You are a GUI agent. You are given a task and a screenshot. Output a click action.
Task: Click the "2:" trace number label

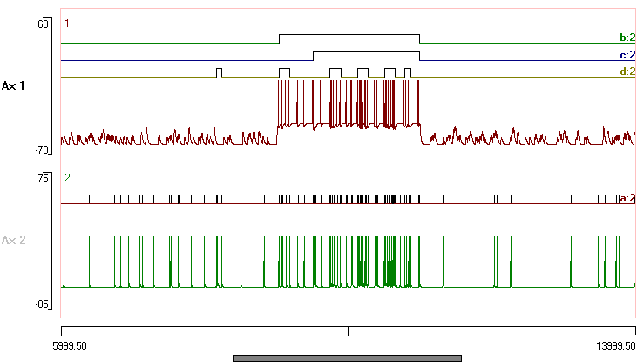69,178
